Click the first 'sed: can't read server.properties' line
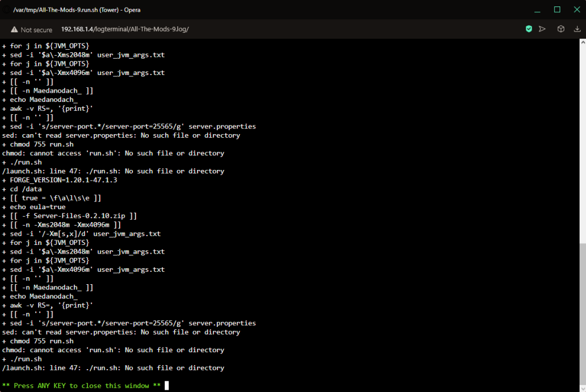This screenshot has height=392, width=586. point(121,135)
